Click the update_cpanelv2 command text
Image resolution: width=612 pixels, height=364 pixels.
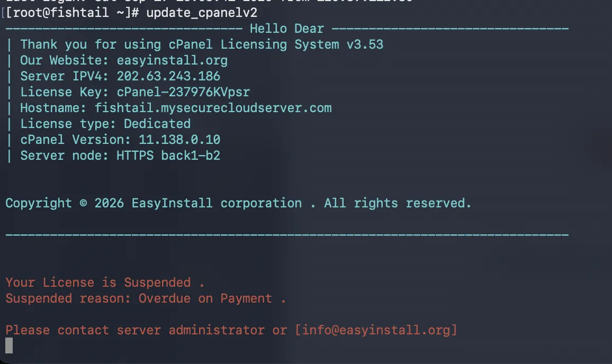202,13
